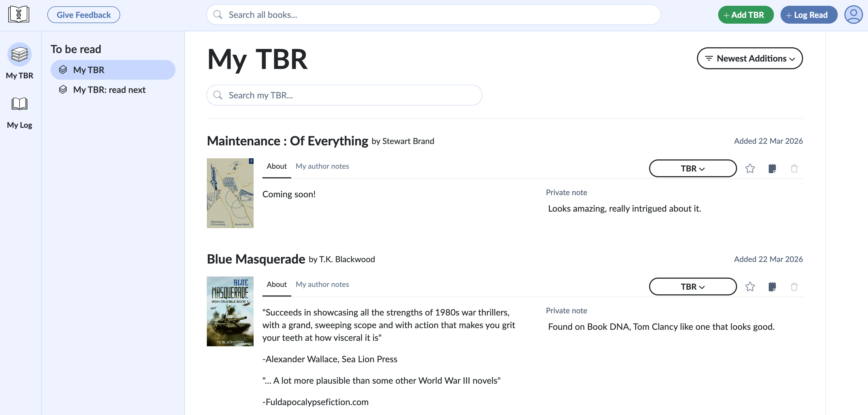Viewport: 868px width, 415px height.
Task: Star the Blue Masquerade book
Action: [x=750, y=287]
